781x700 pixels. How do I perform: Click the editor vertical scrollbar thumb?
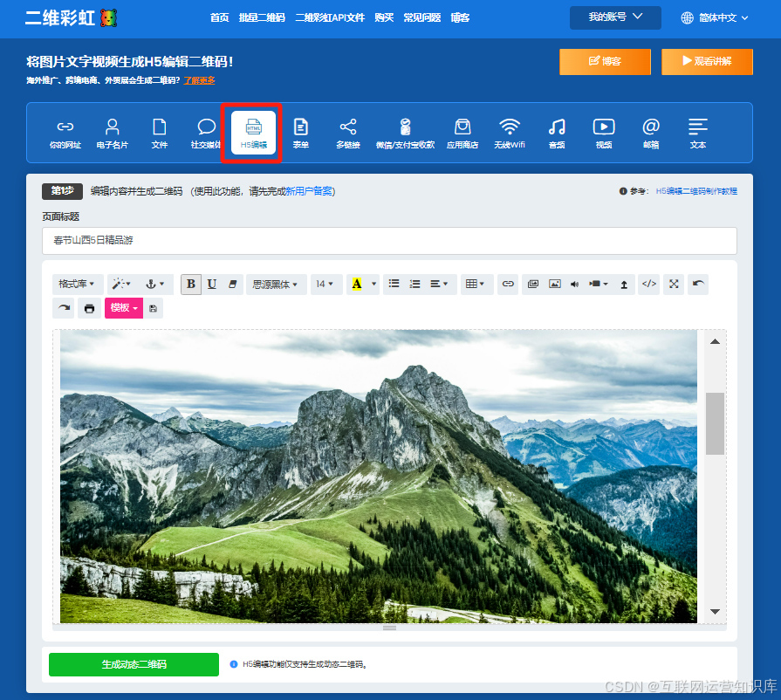coord(715,423)
